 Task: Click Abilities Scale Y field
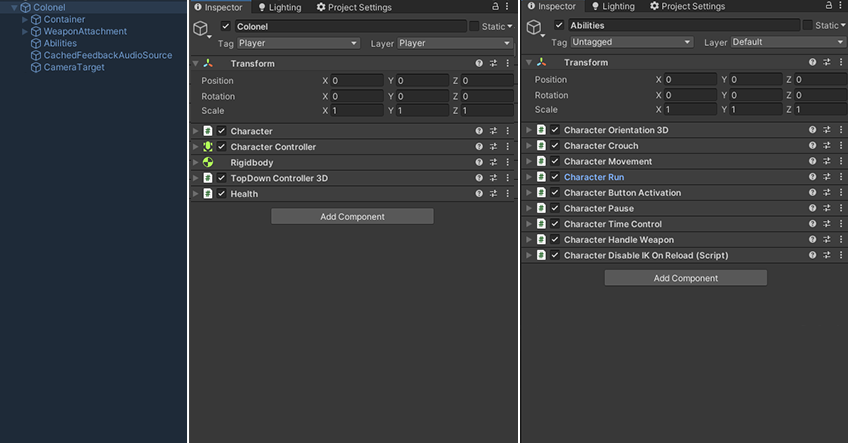(756, 109)
